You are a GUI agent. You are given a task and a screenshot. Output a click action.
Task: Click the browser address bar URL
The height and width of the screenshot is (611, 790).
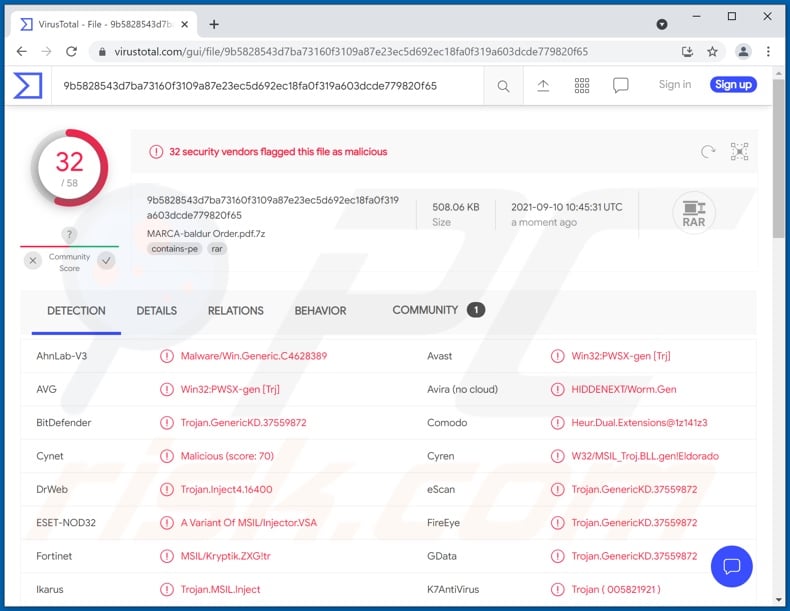coord(351,51)
